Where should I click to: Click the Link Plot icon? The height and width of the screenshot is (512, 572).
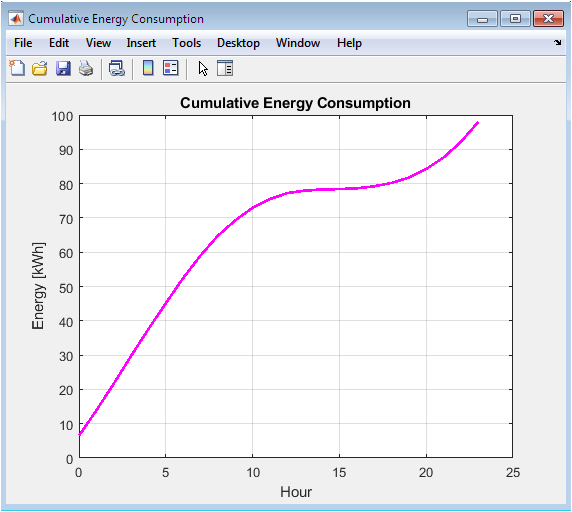117,68
